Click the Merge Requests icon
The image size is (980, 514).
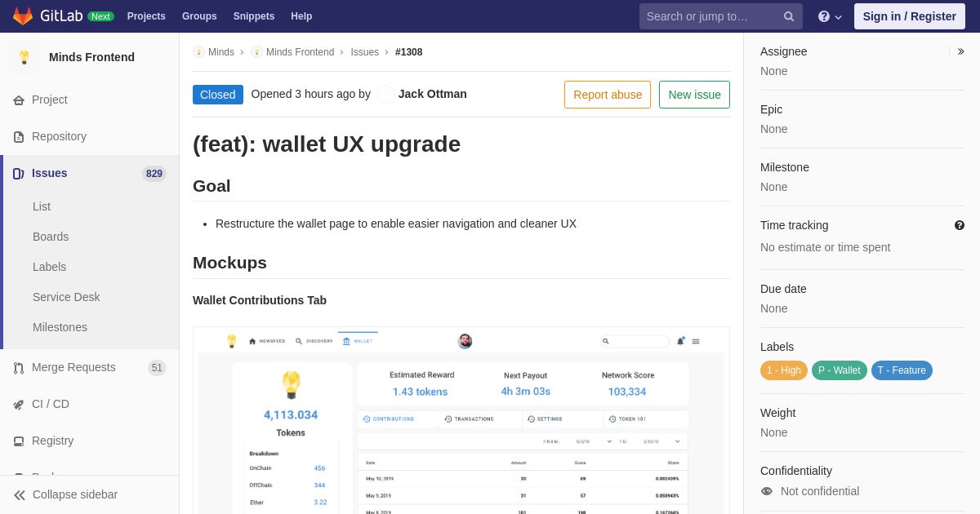[19, 368]
